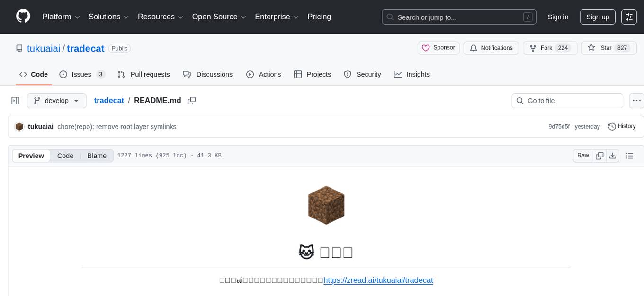Open the more options ellipsis menu
644x296 pixels.
point(636,100)
